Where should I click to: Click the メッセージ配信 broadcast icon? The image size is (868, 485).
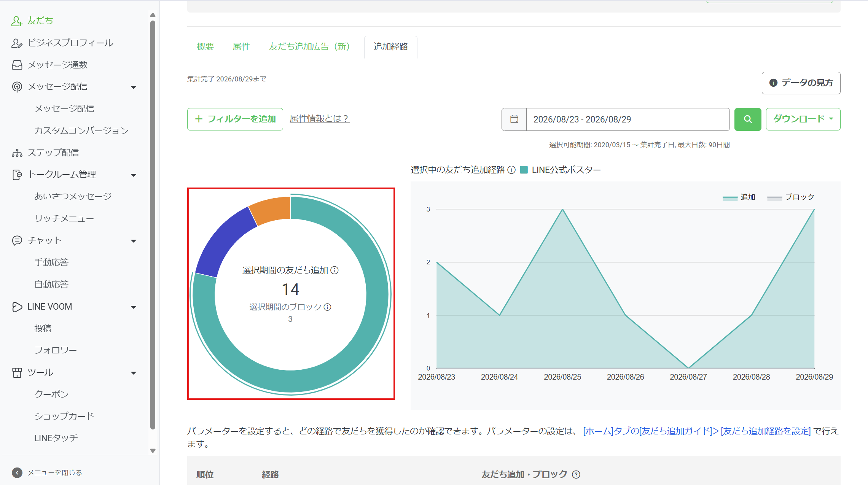(17, 87)
